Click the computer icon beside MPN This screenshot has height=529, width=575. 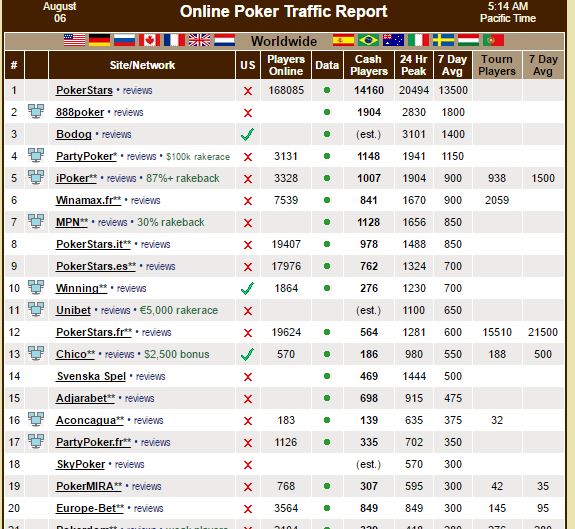coord(36,221)
